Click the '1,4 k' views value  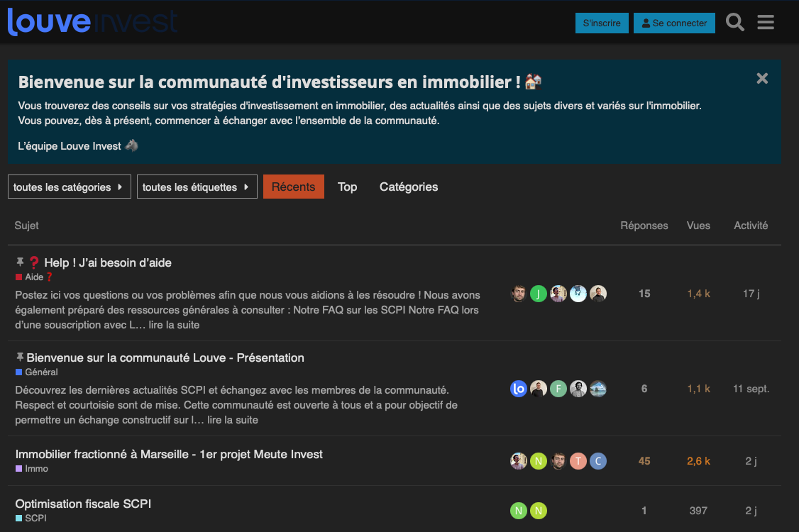coord(698,294)
